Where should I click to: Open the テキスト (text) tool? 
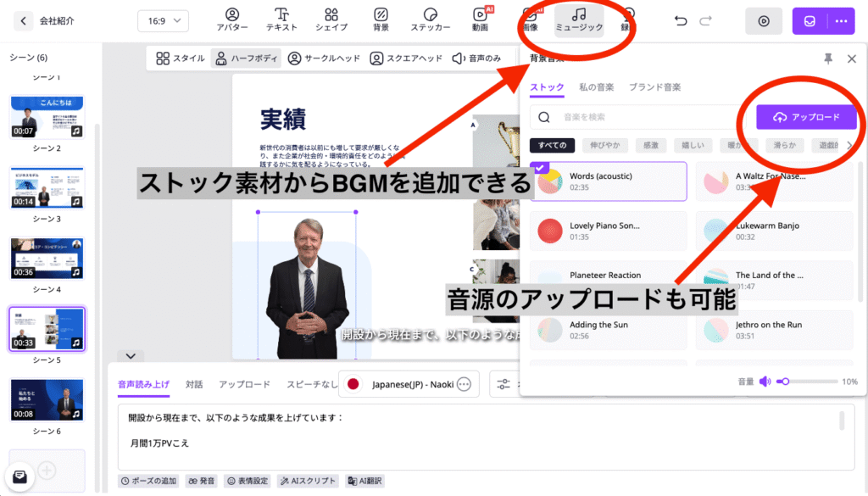(281, 20)
